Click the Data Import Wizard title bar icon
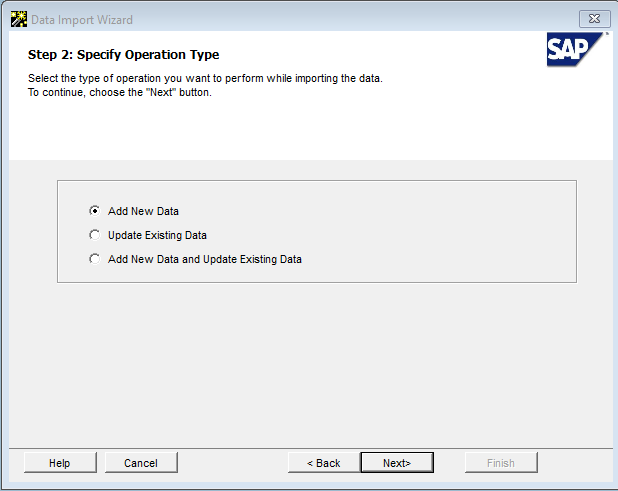The width and height of the screenshot is (618, 491). (x=18, y=19)
